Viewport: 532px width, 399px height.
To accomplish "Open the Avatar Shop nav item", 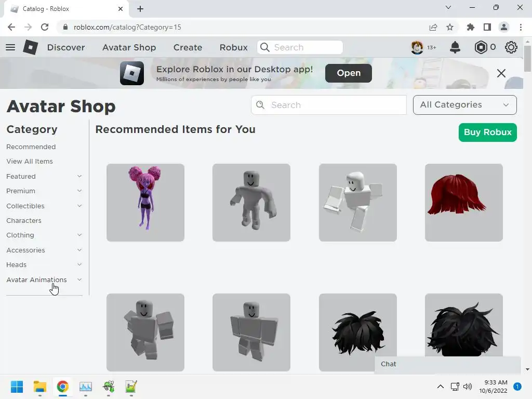I will 129,47.
